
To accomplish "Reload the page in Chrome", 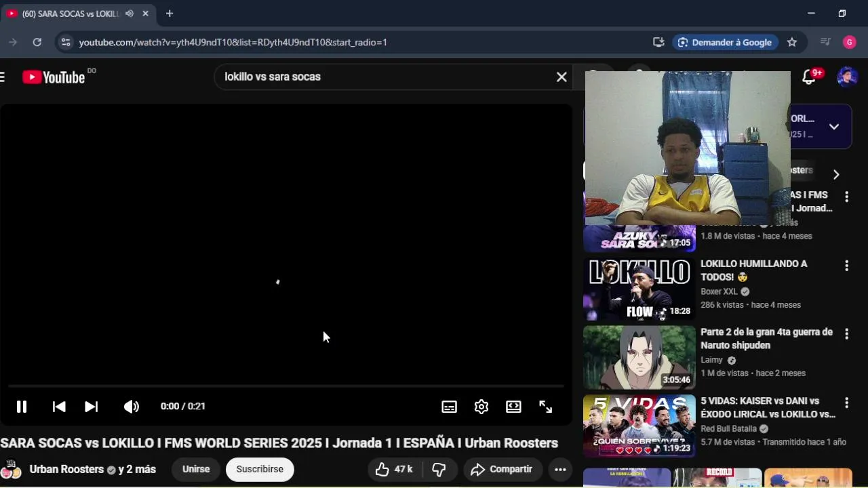I will point(37,42).
